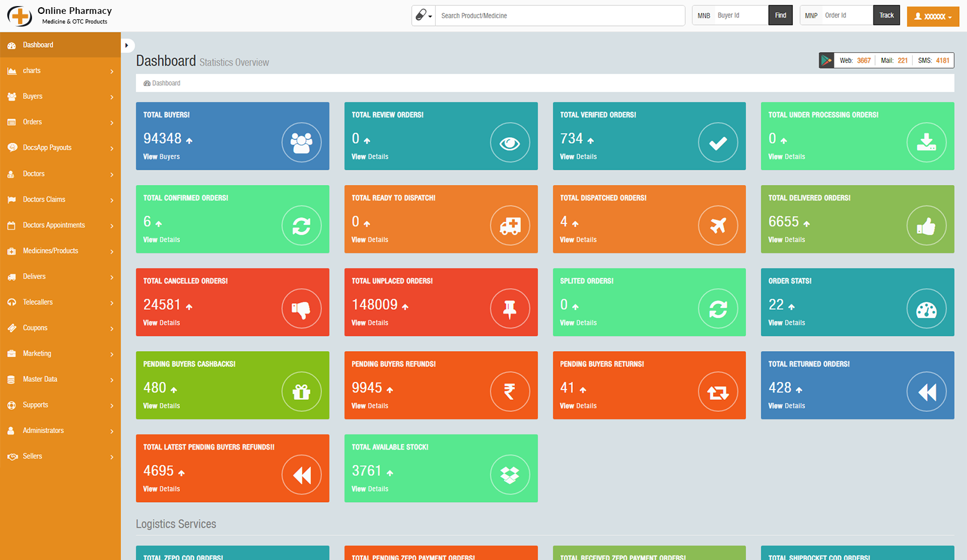Click the Total Buyers group icon

click(x=302, y=143)
